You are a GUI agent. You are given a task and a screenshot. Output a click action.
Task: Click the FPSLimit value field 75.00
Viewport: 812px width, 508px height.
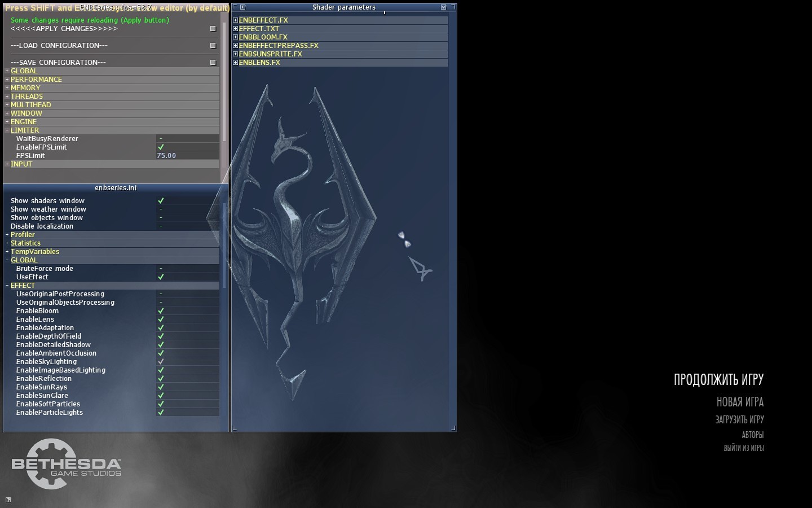188,156
